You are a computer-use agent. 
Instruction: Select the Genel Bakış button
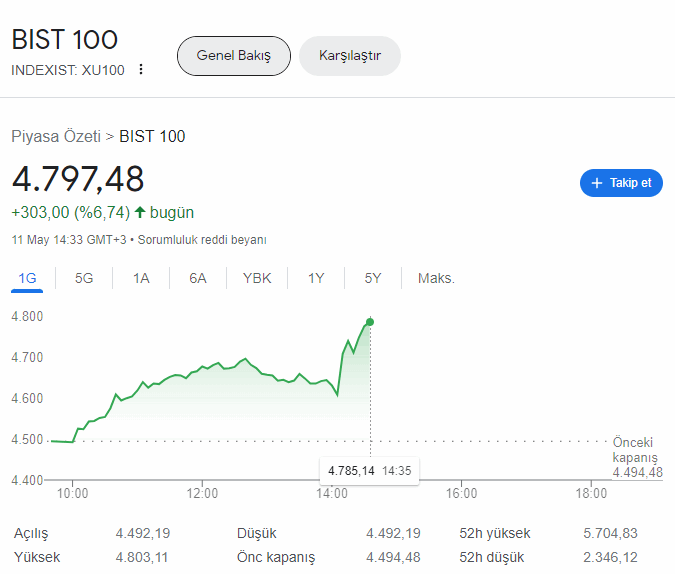tap(234, 56)
